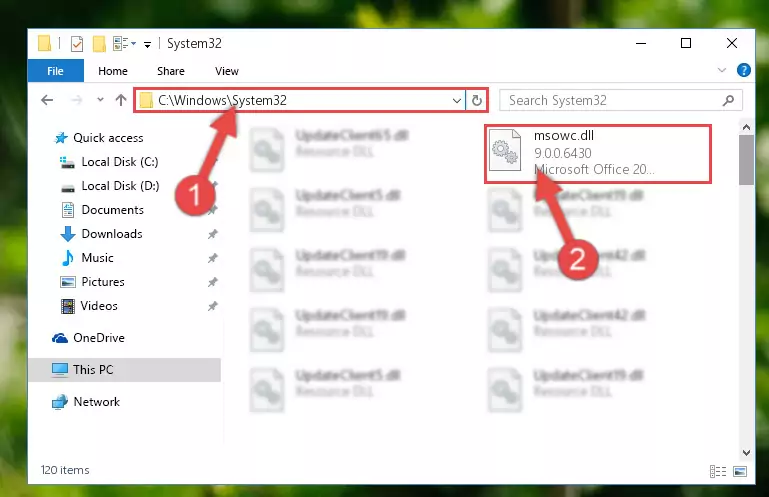Open the recent locations dropdown
769x497 pixels.
[100, 100]
